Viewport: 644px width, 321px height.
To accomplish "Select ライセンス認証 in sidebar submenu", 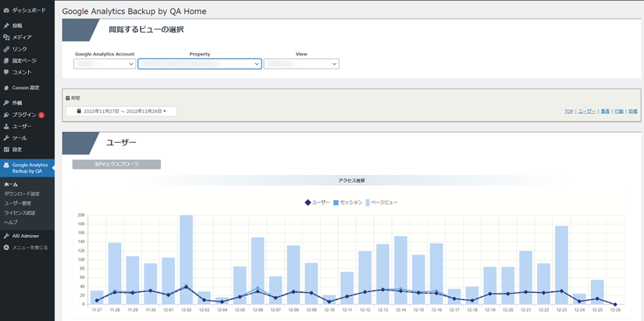I will click(x=20, y=212).
